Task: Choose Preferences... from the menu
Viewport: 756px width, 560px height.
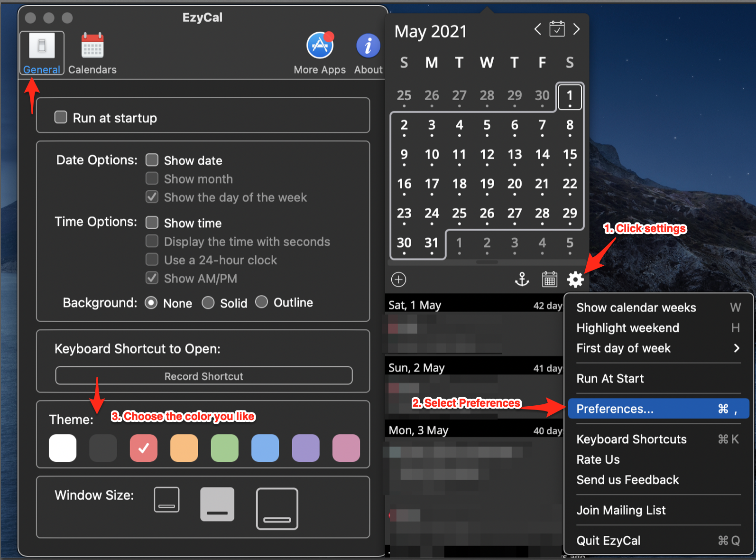Action: click(658, 409)
